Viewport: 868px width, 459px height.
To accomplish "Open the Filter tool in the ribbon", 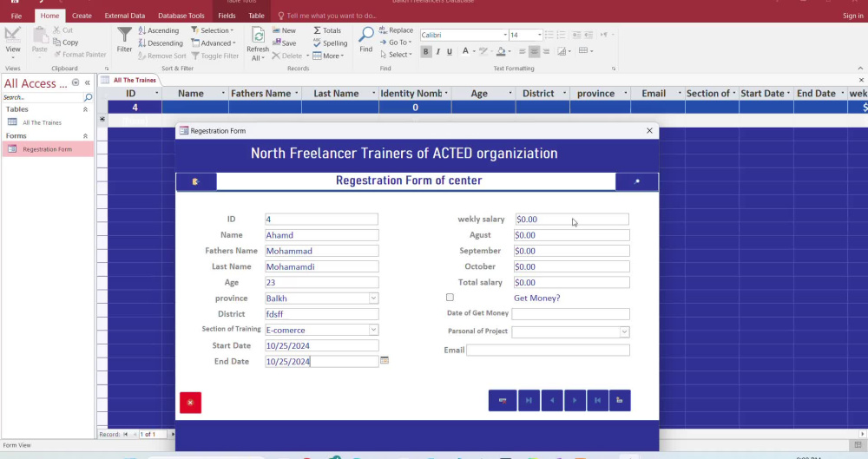I will pos(124,40).
